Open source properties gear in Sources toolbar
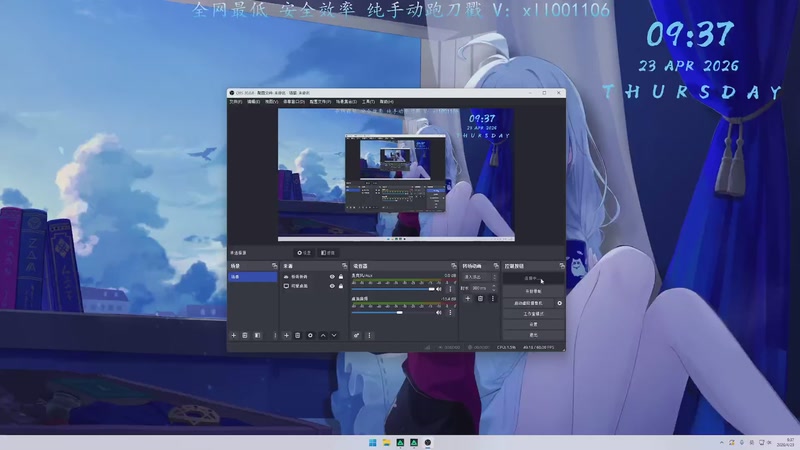 tap(310, 335)
